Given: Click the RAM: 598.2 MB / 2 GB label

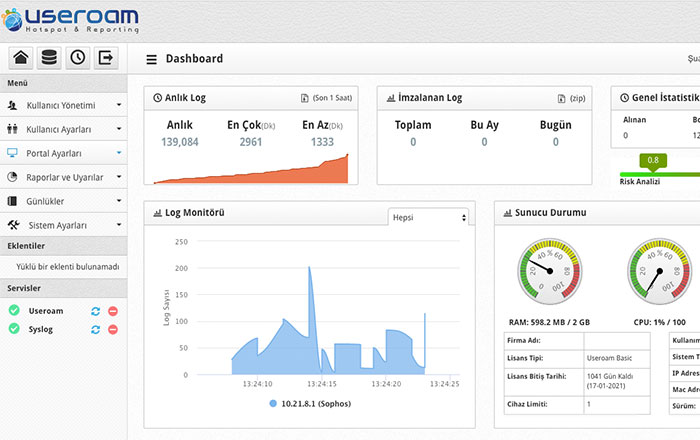Looking at the screenshot, I should click(x=549, y=322).
